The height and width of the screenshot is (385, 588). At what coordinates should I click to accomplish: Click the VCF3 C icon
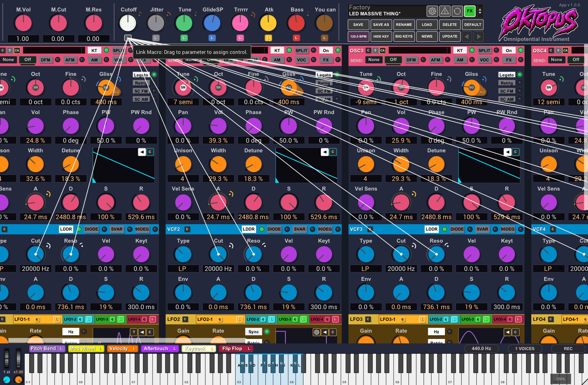(x=370, y=229)
